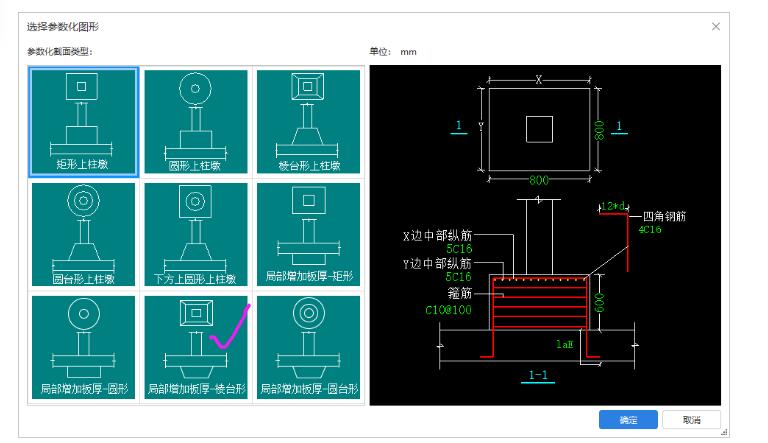Click the laE anchorage value
Image resolution: width=768 pixels, height=443 pixels.
(x=564, y=344)
